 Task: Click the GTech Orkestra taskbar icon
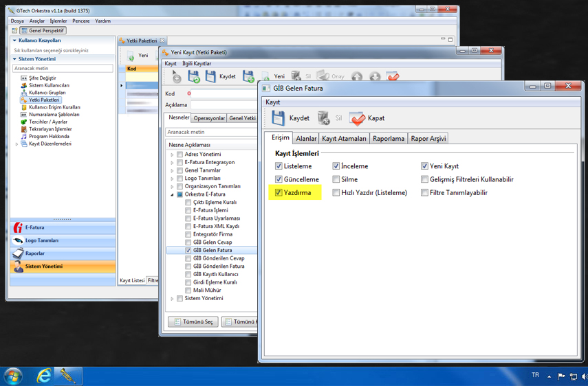coord(68,376)
